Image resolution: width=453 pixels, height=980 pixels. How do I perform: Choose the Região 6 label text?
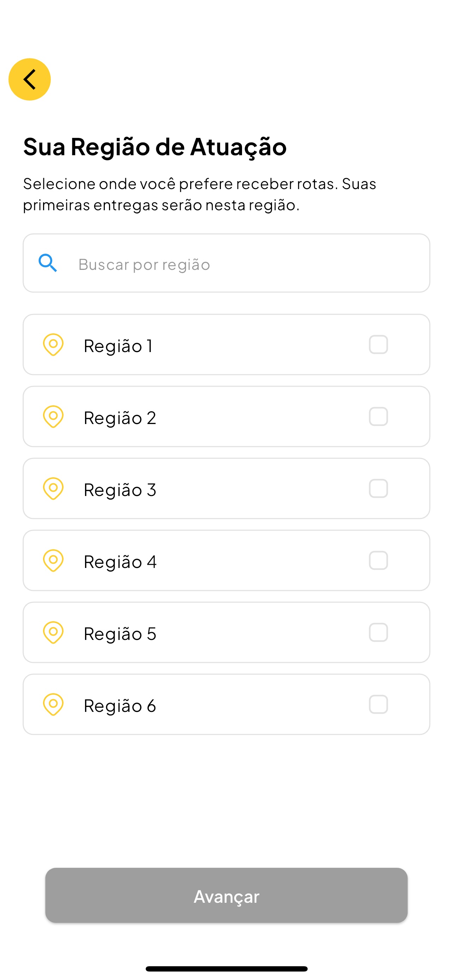pyautogui.click(x=120, y=706)
